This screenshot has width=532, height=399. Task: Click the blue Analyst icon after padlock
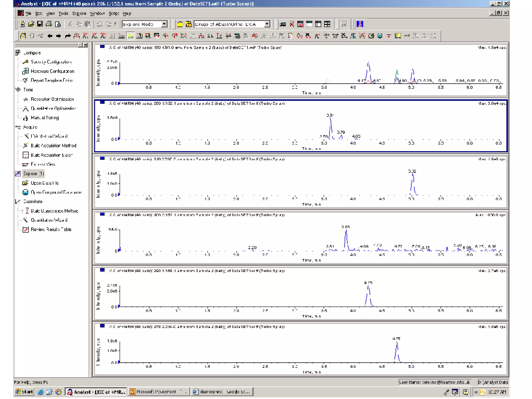pyautogui.click(x=360, y=24)
